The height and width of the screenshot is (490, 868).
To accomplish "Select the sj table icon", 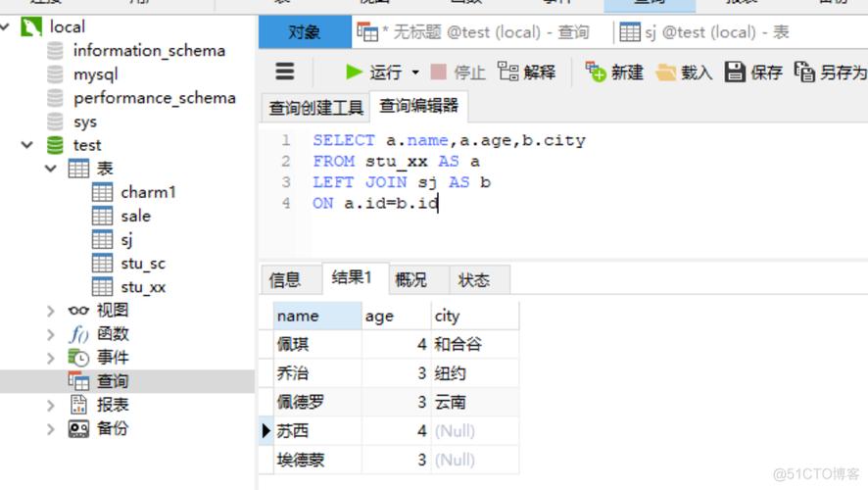I will click(x=102, y=240).
